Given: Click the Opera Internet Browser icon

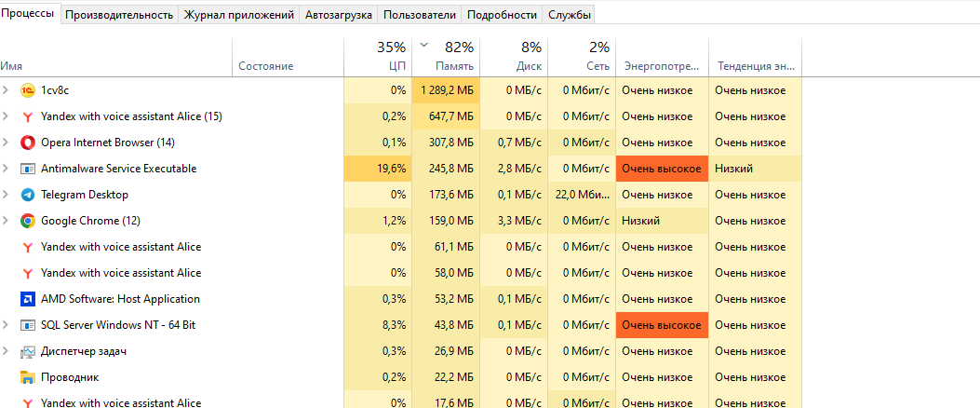Looking at the screenshot, I should [28, 143].
